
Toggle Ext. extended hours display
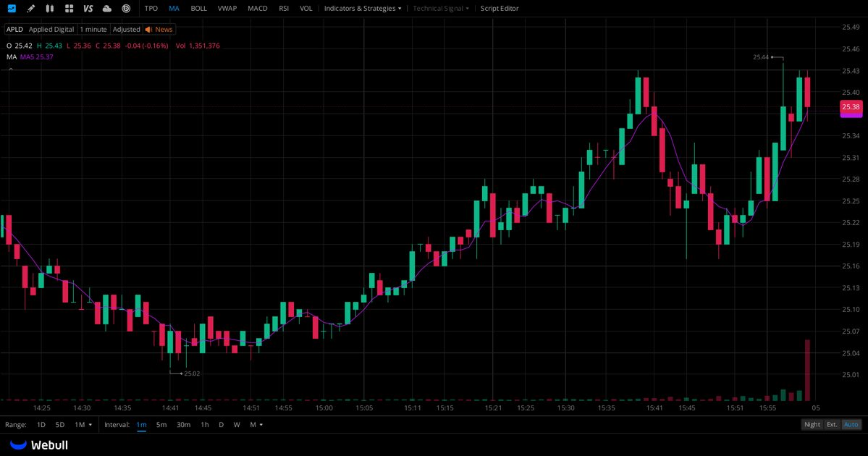click(x=832, y=424)
